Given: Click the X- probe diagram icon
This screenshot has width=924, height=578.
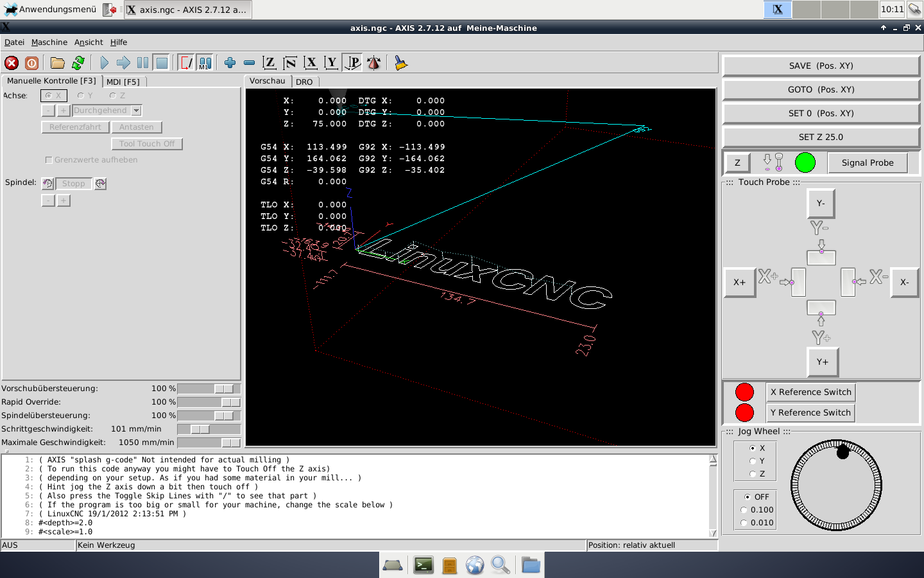Looking at the screenshot, I should pyautogui.click(x=864, y=282).
